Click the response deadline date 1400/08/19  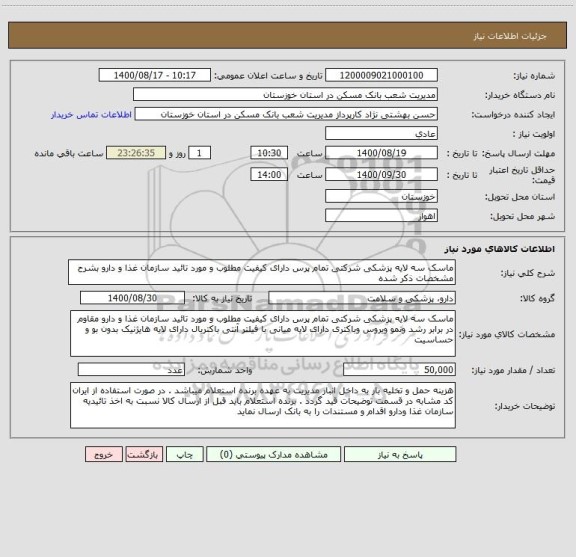point(381,153)
